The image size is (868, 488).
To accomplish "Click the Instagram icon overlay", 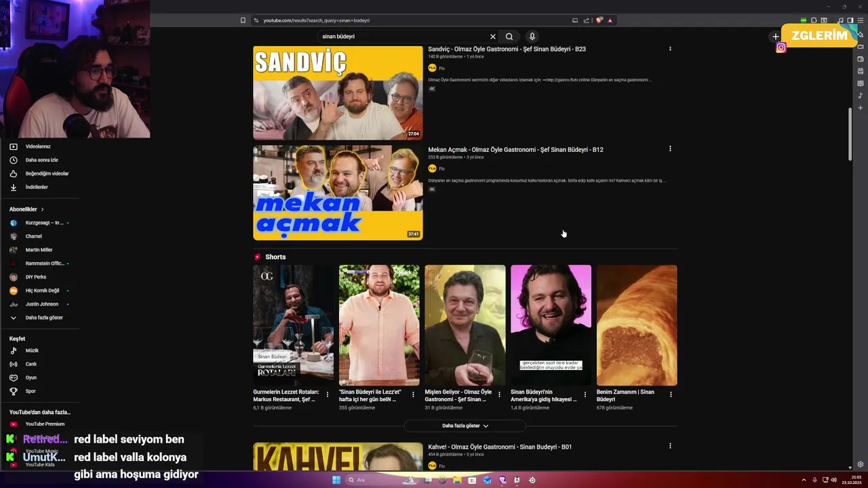I will [781, 47].
